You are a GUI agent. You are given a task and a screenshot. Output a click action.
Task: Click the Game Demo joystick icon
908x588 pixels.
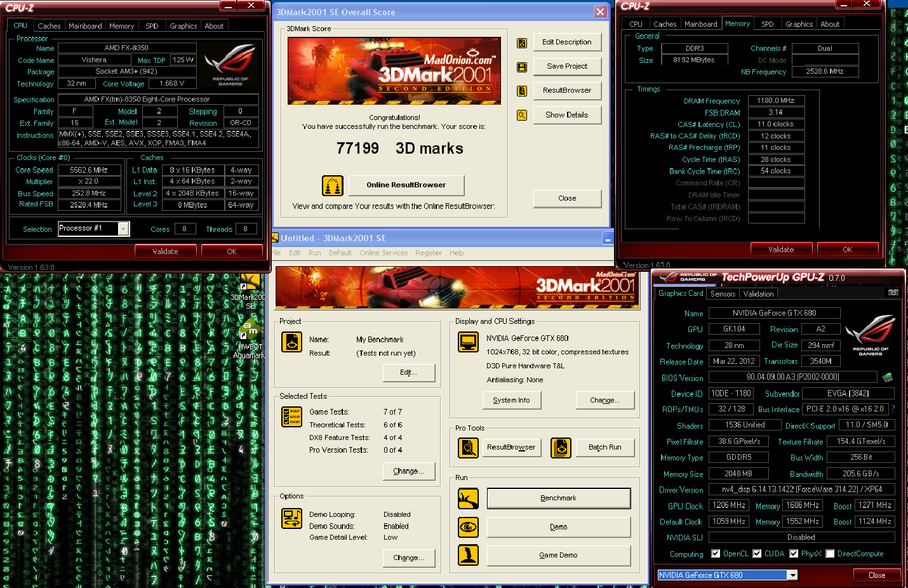pos(468,555)
